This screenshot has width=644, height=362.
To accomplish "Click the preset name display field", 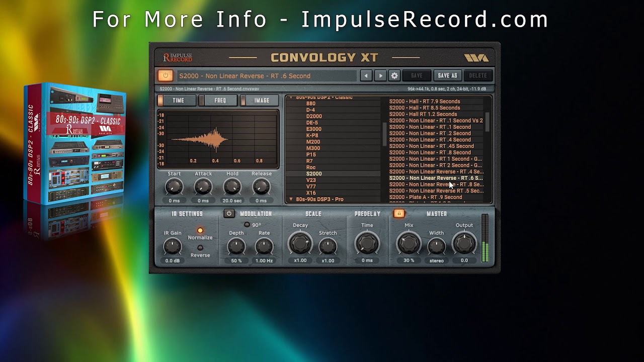I will [267, 76].
